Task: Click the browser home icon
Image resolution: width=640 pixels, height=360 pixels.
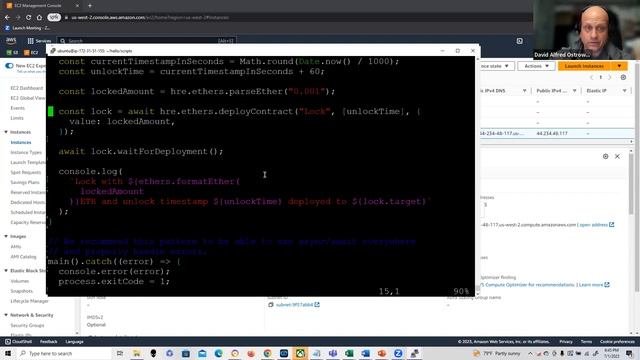Action: click(x=39, y=18)
